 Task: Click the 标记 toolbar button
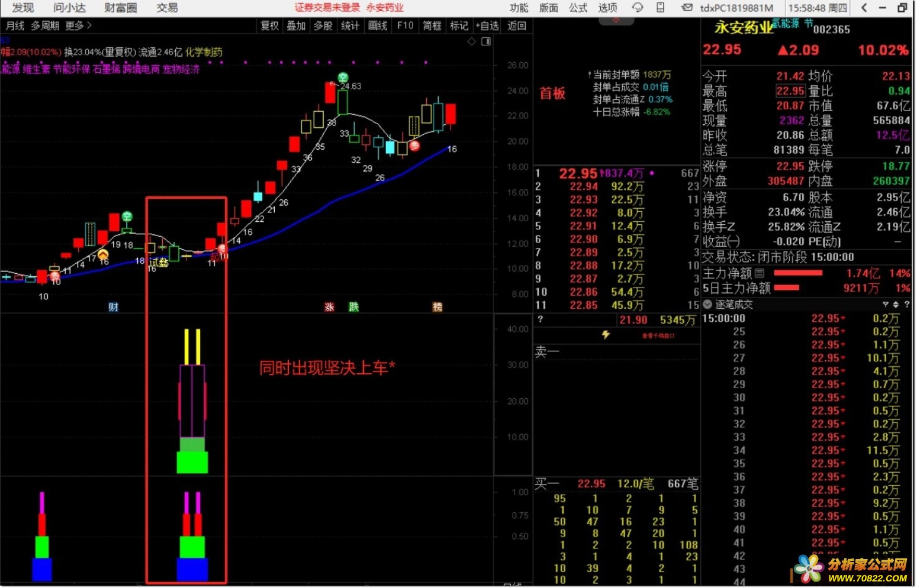(x=459, y=25)
